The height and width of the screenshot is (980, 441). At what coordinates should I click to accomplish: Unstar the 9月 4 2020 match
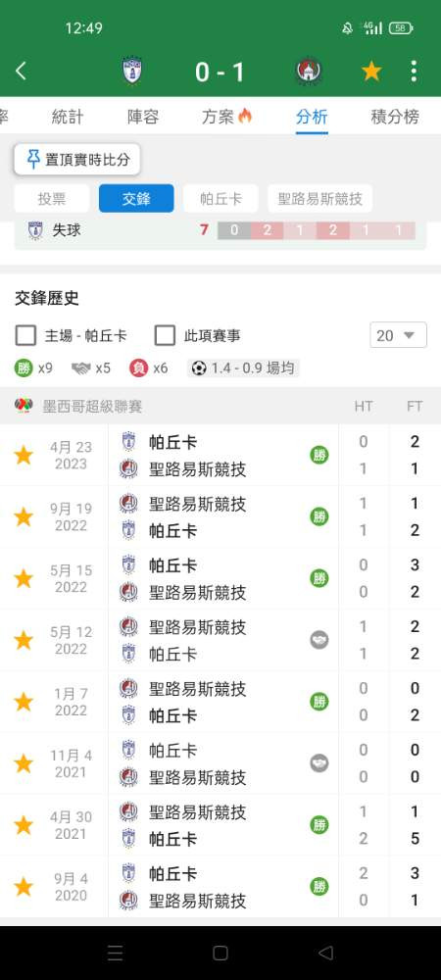[24, 887]
